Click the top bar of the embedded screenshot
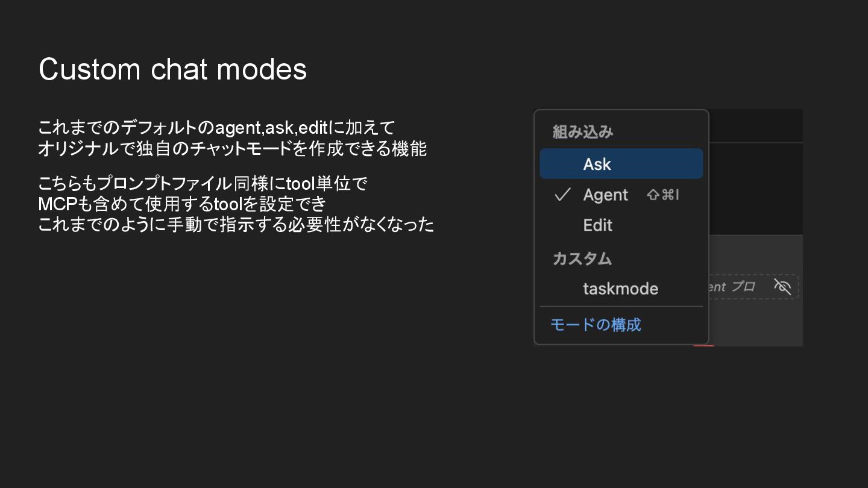The image size is (868, 488). pos(755,126)
